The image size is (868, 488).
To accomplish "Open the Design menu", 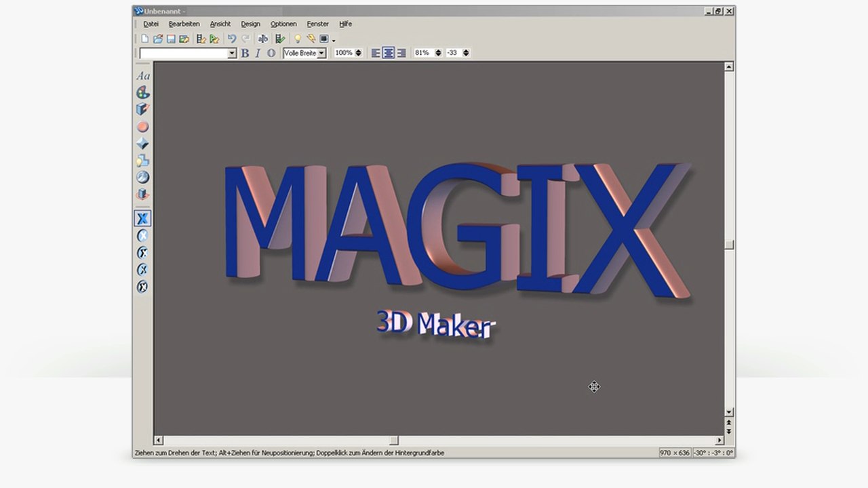I will tap(250, 24).
